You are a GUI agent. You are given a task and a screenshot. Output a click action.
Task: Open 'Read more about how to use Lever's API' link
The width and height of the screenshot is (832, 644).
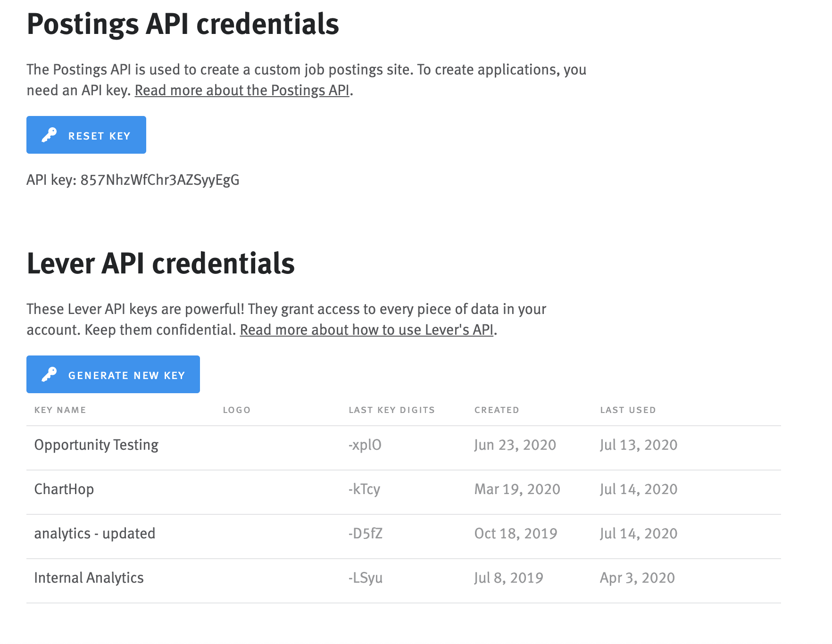[x=366, y=330]
